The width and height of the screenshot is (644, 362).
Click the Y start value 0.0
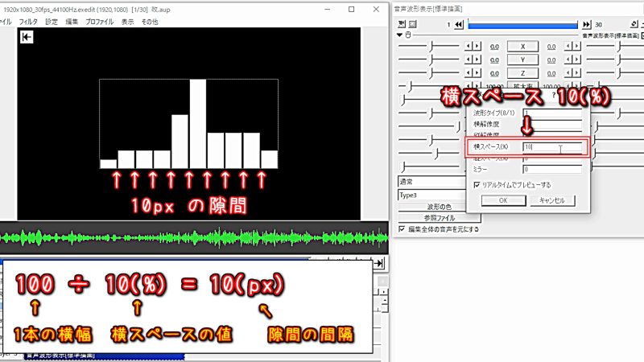494,60
